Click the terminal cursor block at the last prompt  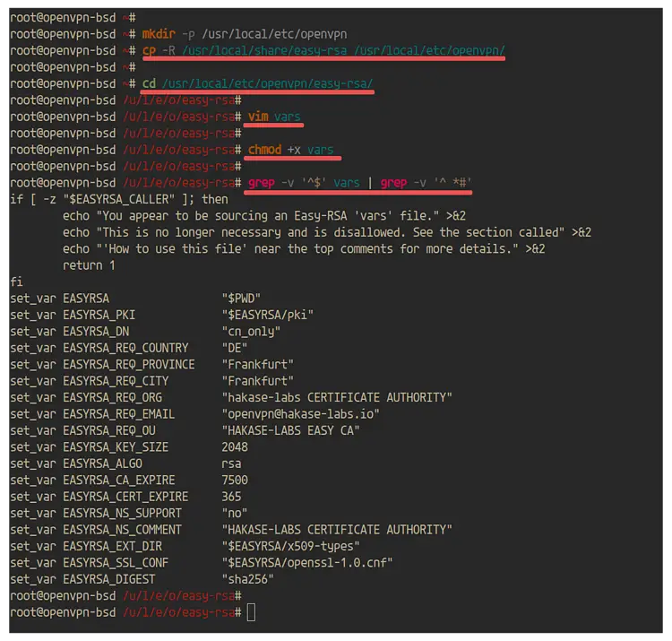click(x=252, y=611)
